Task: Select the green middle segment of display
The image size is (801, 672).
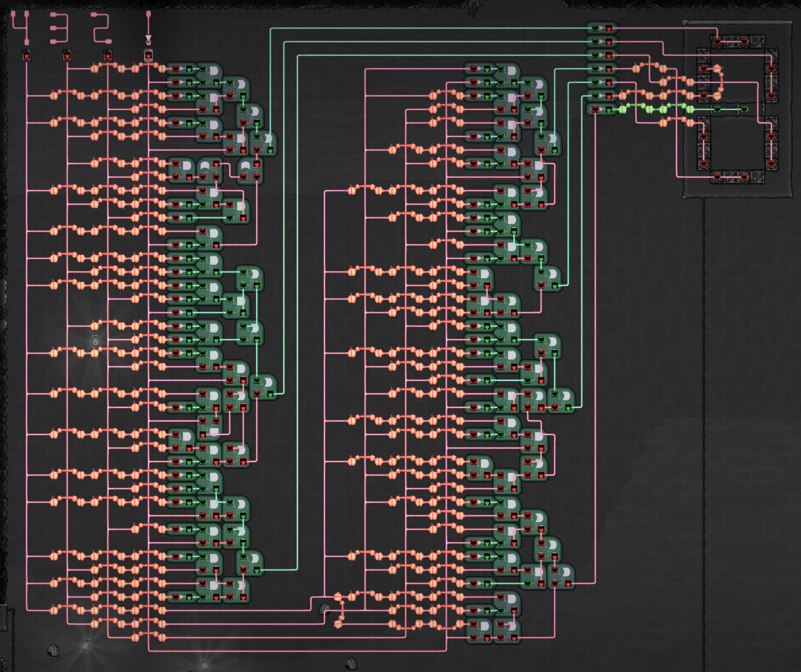Action: click(730, 109)
